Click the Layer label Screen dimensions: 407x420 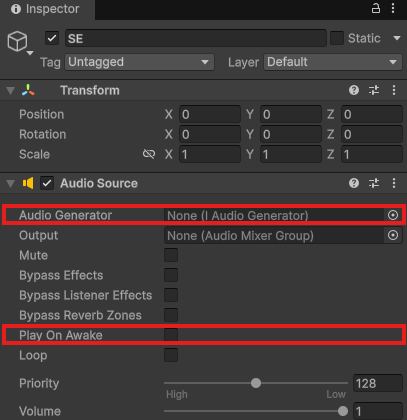(243, 62)
